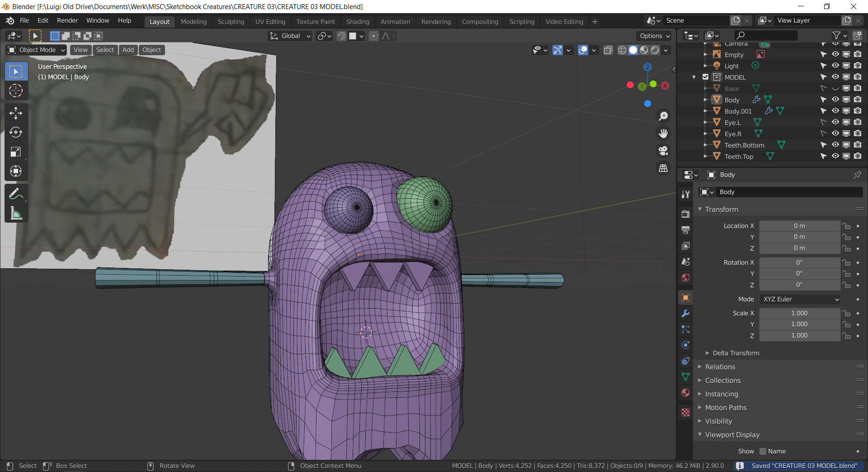The height and width of the screenshot is (472, 868).
Task: Click the Add button in viewport header
Action: [x=128, y=50]
